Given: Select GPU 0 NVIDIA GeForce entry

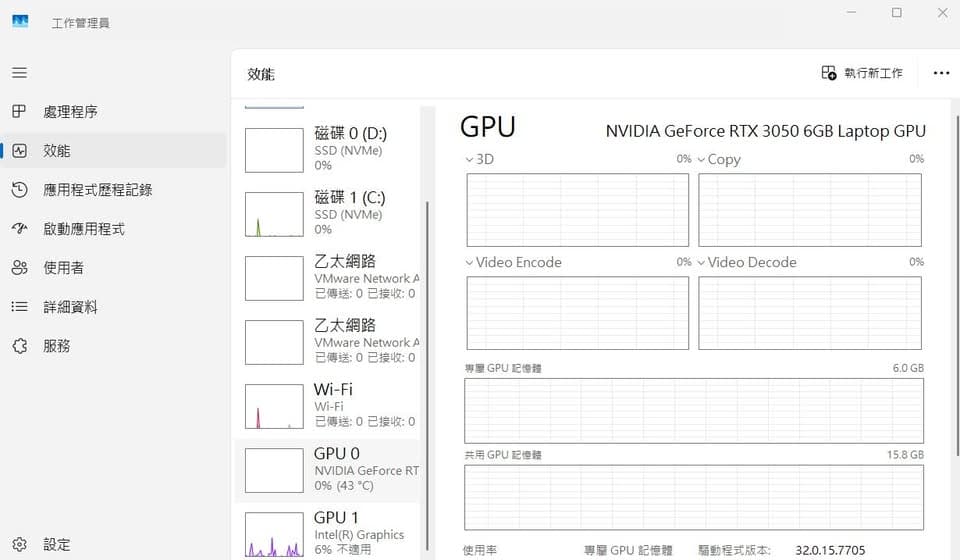Looking at the screenshot, I should click(328, 471).
